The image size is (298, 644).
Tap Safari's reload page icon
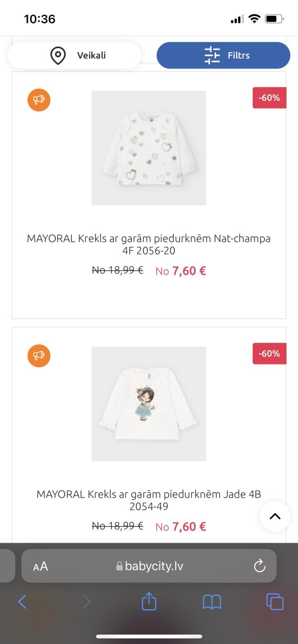[x=259, y=566]
